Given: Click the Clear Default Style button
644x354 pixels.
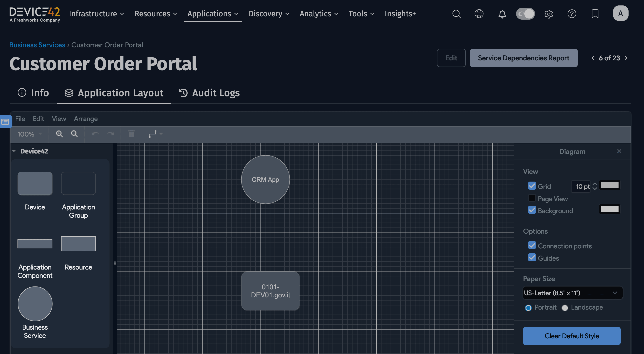Looking at the screenshot, I should [x=572, y=336].
